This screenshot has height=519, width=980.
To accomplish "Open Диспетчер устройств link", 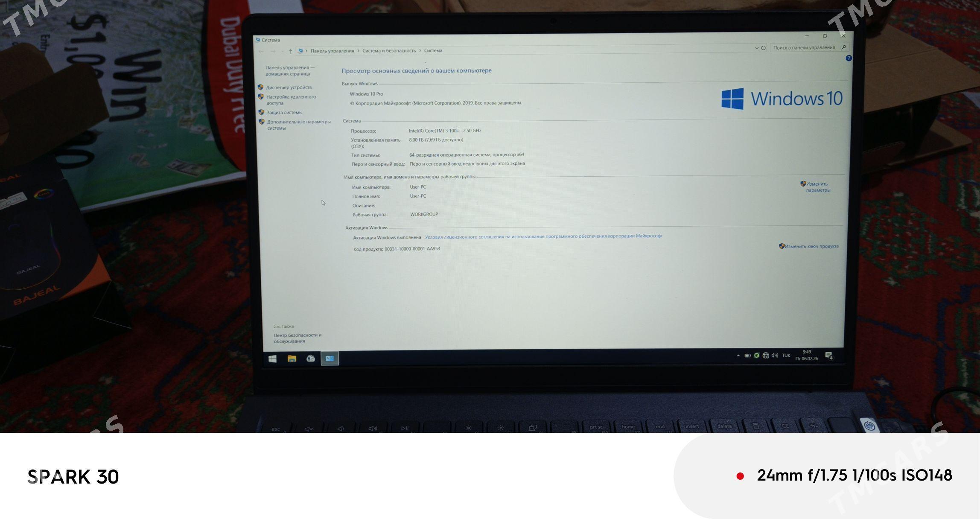I will [x=289, y=87].
